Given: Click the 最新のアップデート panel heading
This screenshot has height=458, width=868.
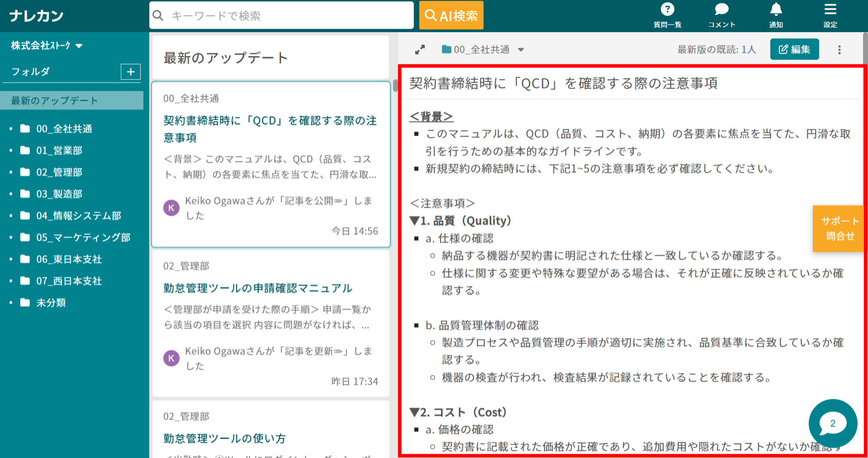Looking at the screenshot, I should [x=225, y=58].
